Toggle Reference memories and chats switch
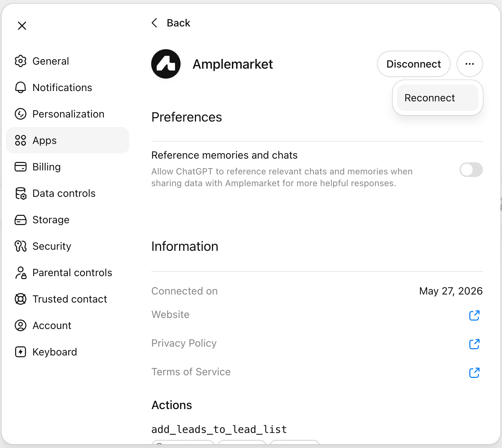Image resolution: width=502 pixels, height=448 pixels. click(471, 170)
